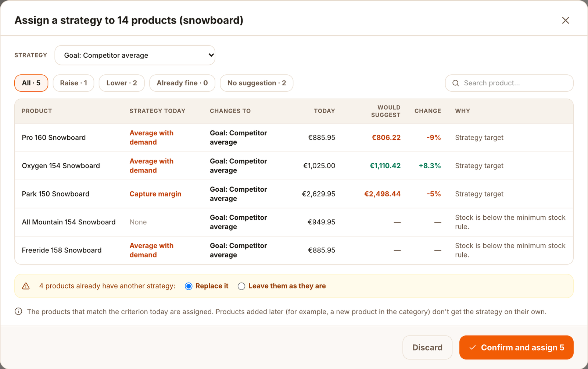
Task: Confirm and assign 5 products
Action: coord(516,347)
